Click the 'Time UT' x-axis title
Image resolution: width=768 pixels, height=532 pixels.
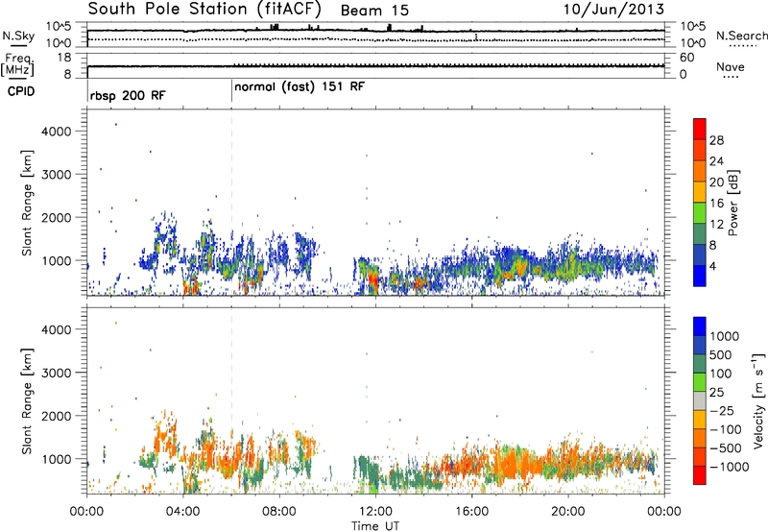(375, 526)
